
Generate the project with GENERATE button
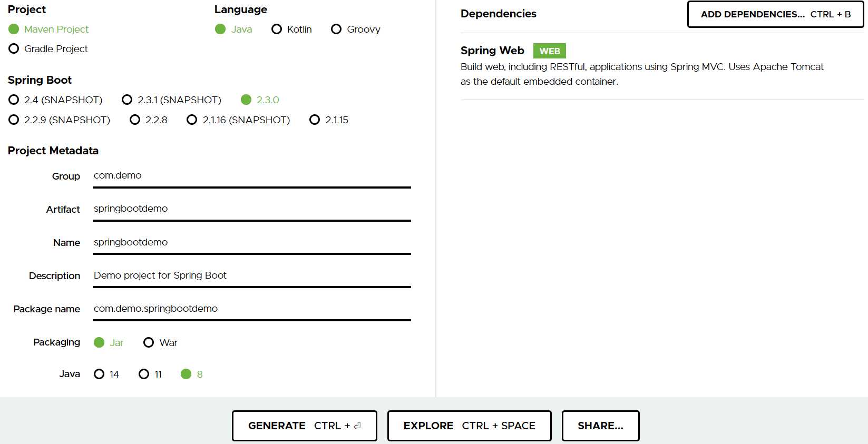[x=305, y=426]
